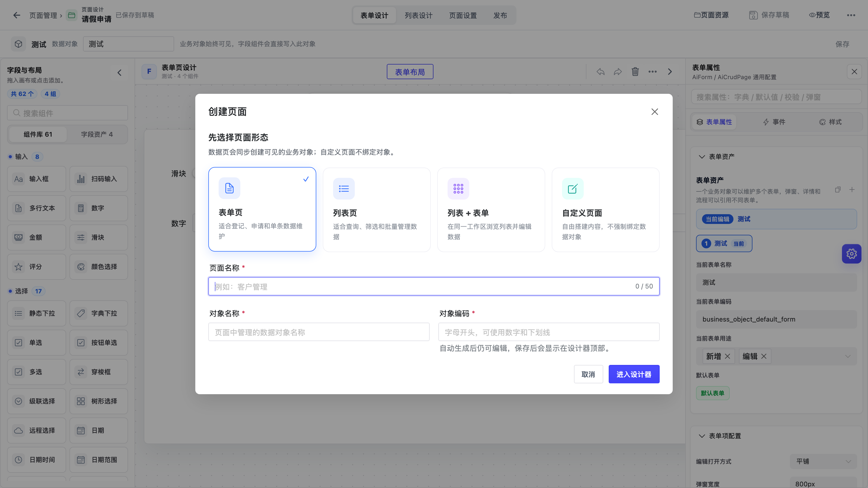Image resolution: width=868 pixels, height=488 pixels.
Task: Click the right chevron in canvas toolbar
Action: [670, 72]
